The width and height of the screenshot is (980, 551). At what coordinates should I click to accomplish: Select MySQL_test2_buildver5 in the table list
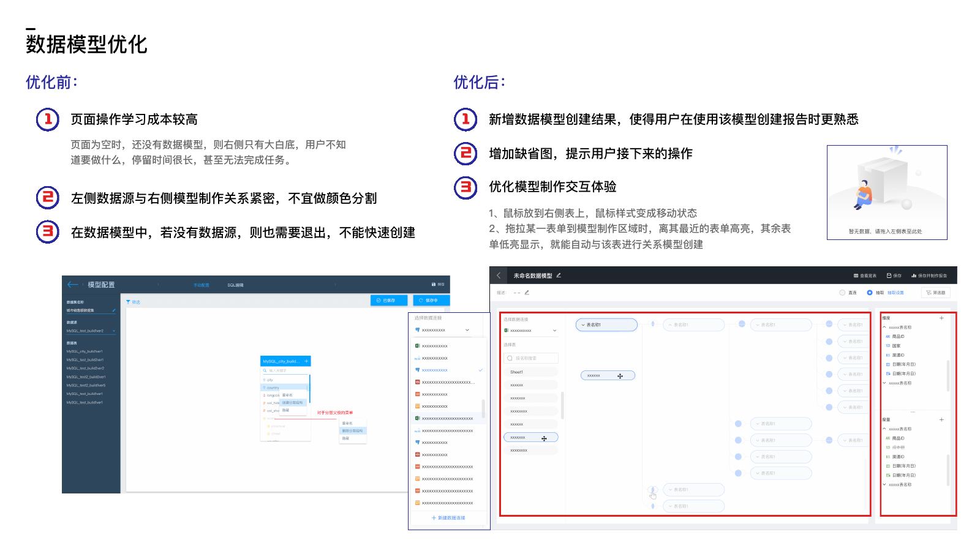coord(86,385)
